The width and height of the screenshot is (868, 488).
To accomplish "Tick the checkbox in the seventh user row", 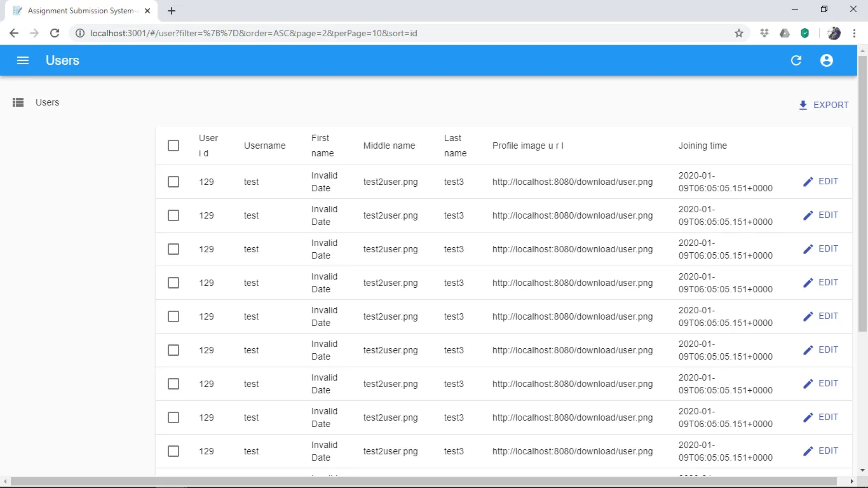I will click(x=173, y=384).
